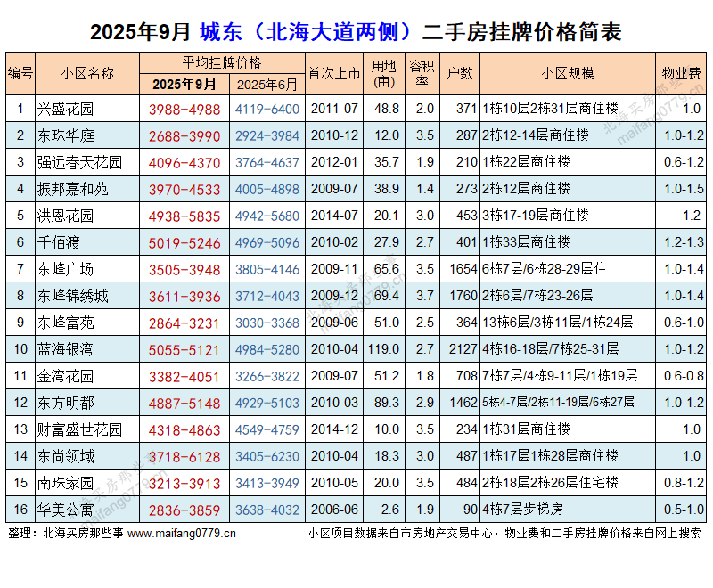
Task: Select the 财富盛世花园 name cell
Action: (87, 429)
